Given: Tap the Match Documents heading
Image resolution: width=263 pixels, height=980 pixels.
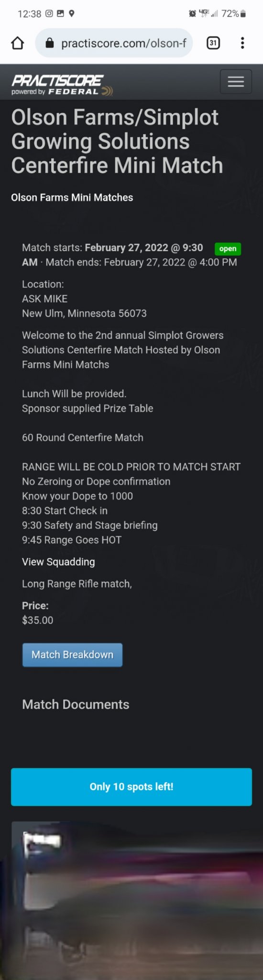Looking at the screenshot, I should [76, 704].
